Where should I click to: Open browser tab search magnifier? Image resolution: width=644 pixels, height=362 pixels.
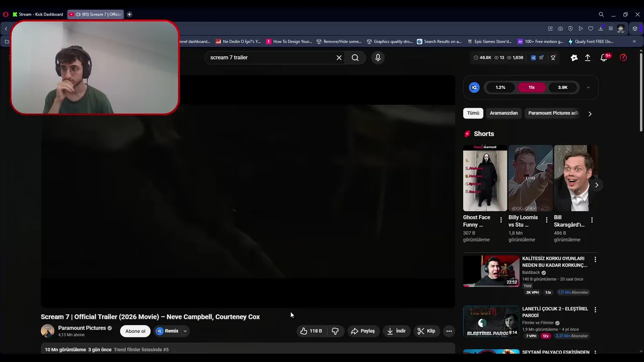pyautogui.click(x=601, y=15)
